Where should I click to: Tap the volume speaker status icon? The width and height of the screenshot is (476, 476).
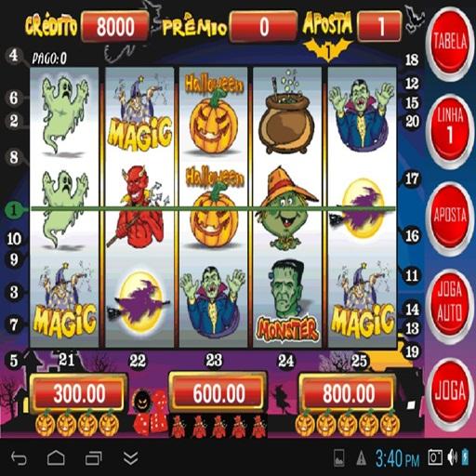(x=452, y=457)
